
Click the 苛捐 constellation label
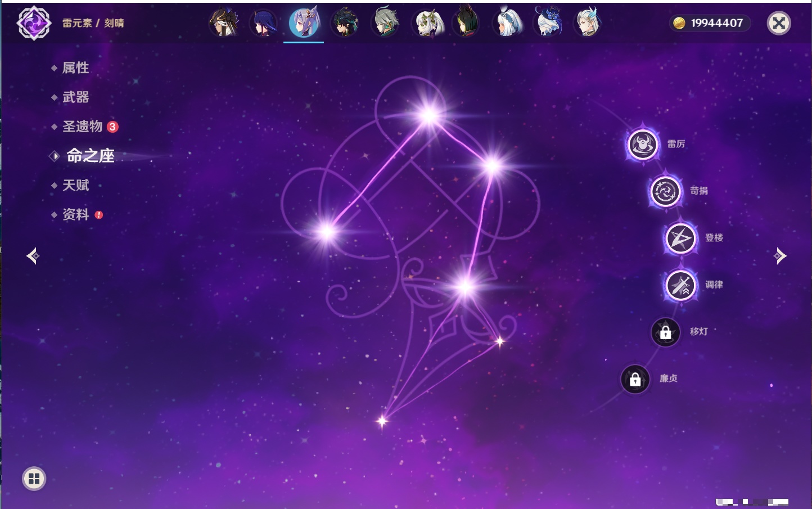(x=699, y=191)
